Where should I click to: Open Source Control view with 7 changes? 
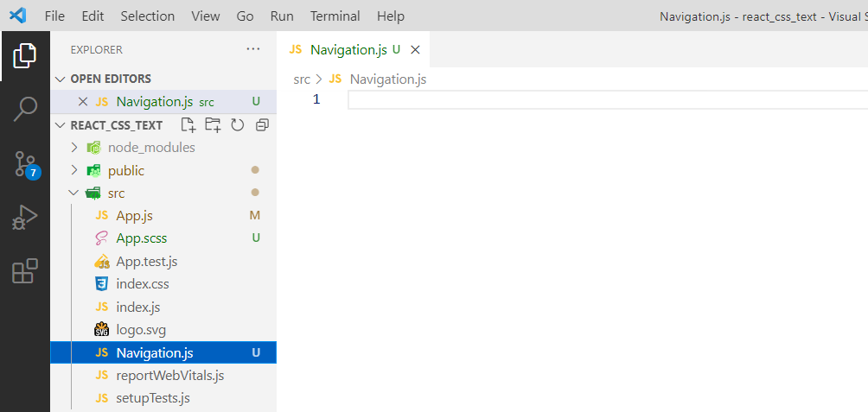[25, 163]
